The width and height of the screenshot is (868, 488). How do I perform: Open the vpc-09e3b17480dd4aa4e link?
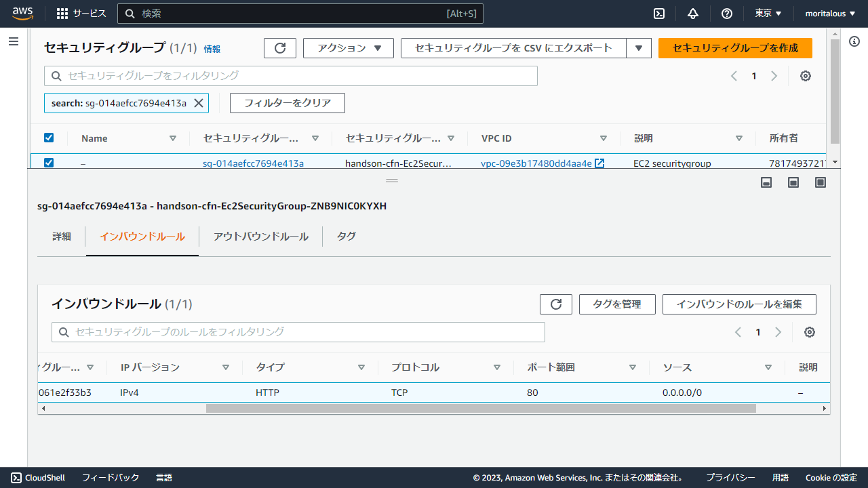[536, 163]
